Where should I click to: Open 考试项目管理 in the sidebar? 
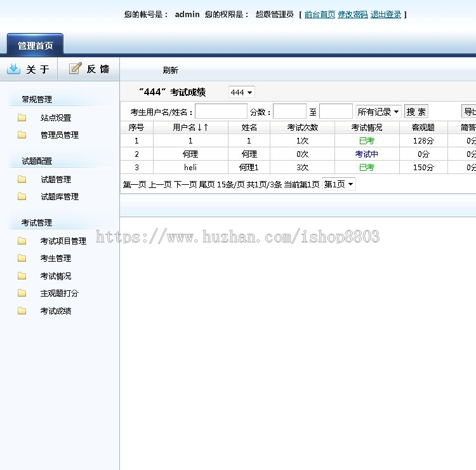click(x=63, y=241)
